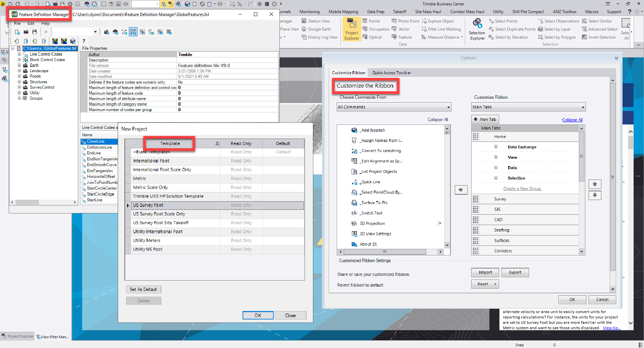Click the Points icon in Data group
This screenshot has width=644, height=348.
(x=365, y=21)
